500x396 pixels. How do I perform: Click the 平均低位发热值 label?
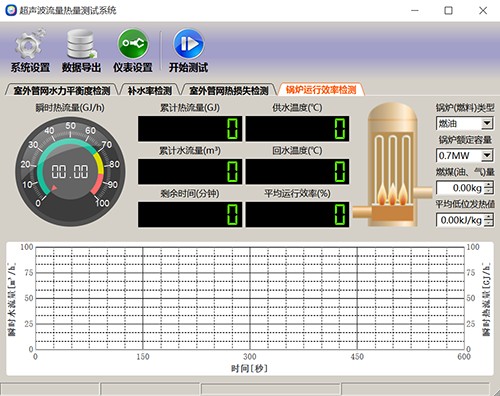click(465, 204)
